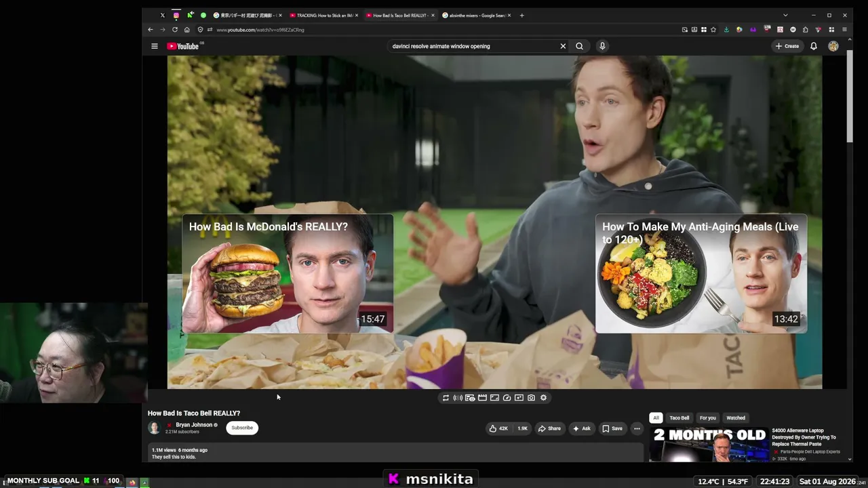Viewport: 868px width, 488px height.
Task: Toggle the audio boost icon below player
Action: (x=458, y=398)
